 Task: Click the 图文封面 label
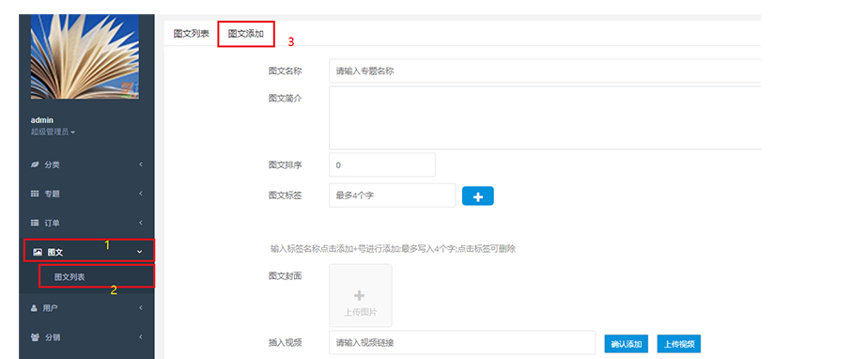coord(285,275)
